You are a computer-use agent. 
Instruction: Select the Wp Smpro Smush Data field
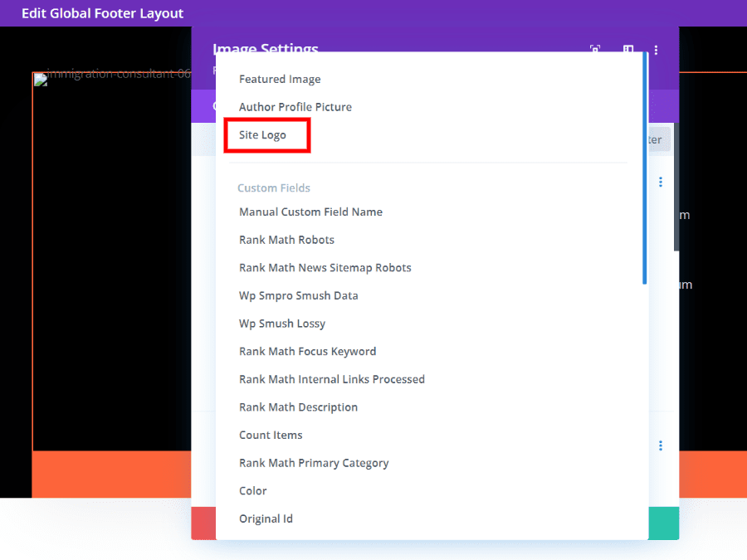click(x=298, y=295)
